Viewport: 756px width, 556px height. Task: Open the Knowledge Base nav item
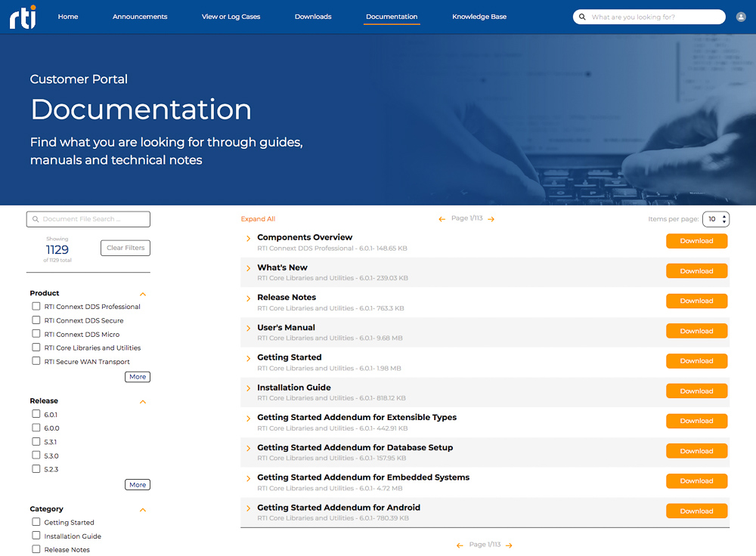point(479,17)
